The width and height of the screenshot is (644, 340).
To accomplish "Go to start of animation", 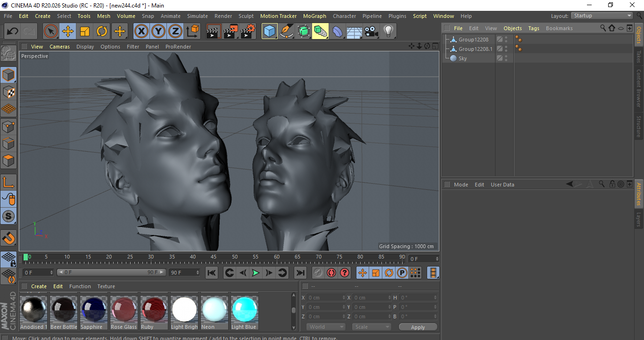I will pyautogui.click(x=212, y=273).
